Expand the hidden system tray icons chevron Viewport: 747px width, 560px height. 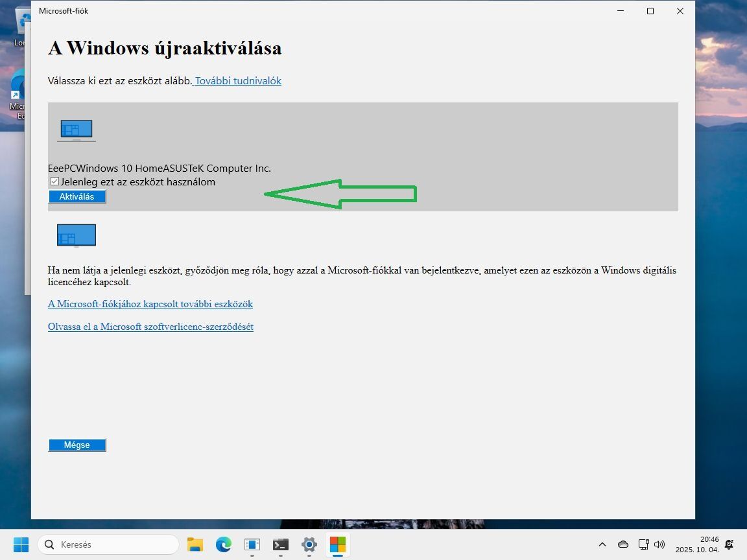pos(602,544)
